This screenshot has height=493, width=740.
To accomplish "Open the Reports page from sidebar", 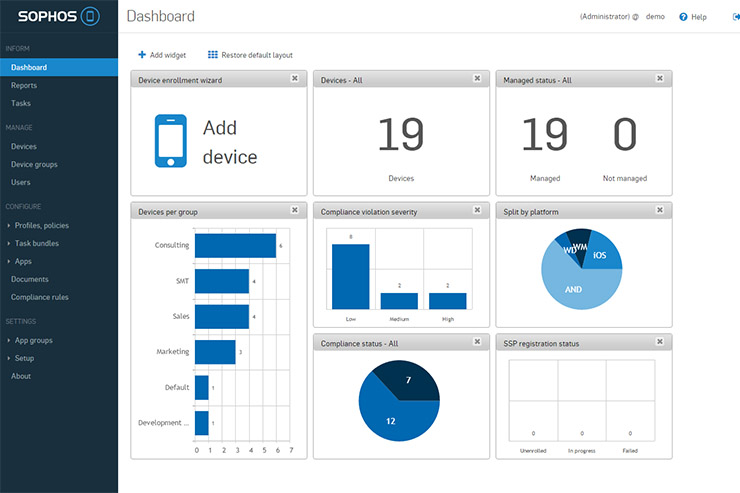I will (24, 86).
